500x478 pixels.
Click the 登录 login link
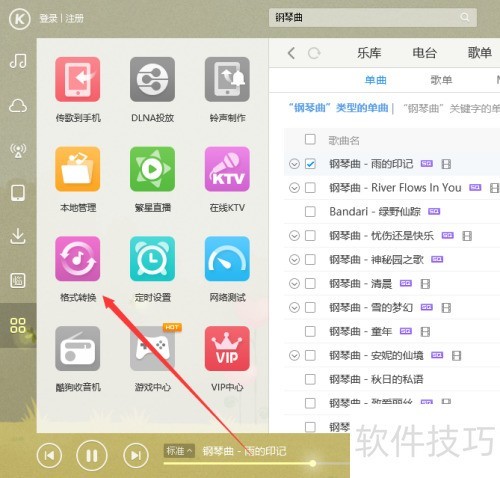(49, 18)
